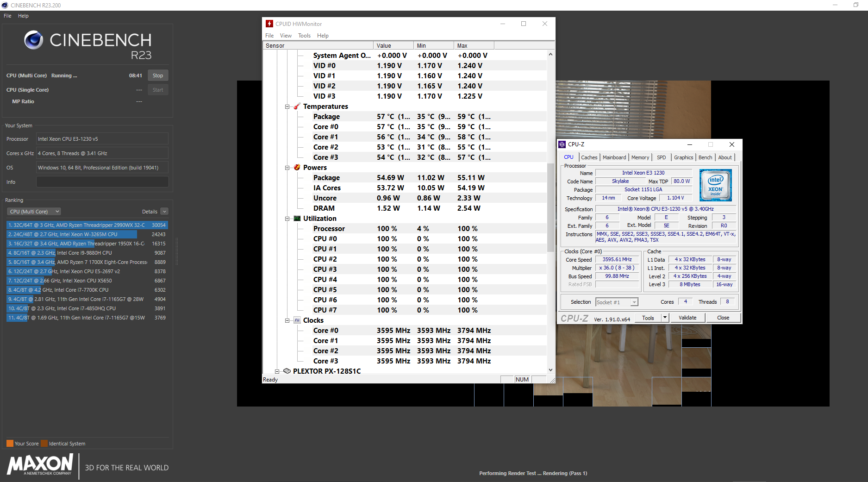Screen dimensions: 868x482
Task: Open the HWMonitor File menu
Action: coord(269,36)
